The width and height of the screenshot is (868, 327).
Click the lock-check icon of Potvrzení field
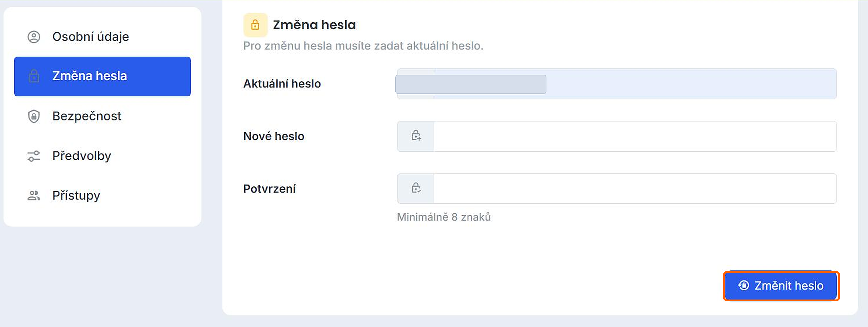pos(416,188)
